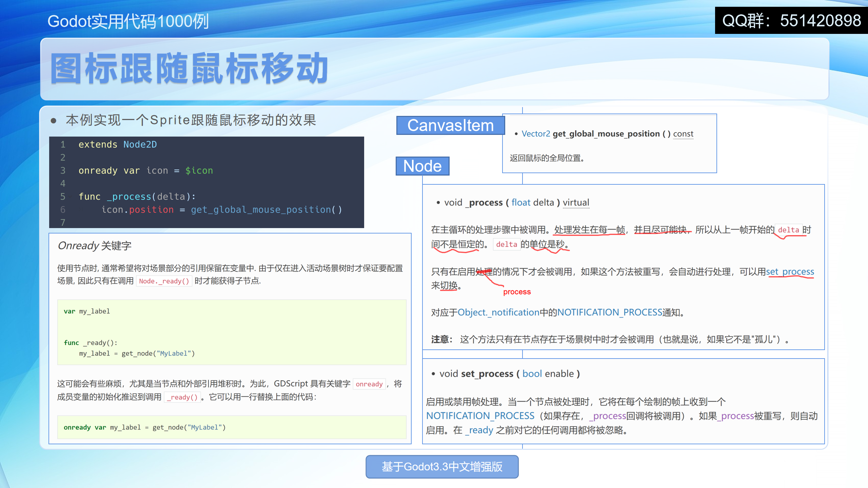Click the float type link in _process
This screenshot has height=488, width=868.
pyautogui.click(x=521, y=202)
